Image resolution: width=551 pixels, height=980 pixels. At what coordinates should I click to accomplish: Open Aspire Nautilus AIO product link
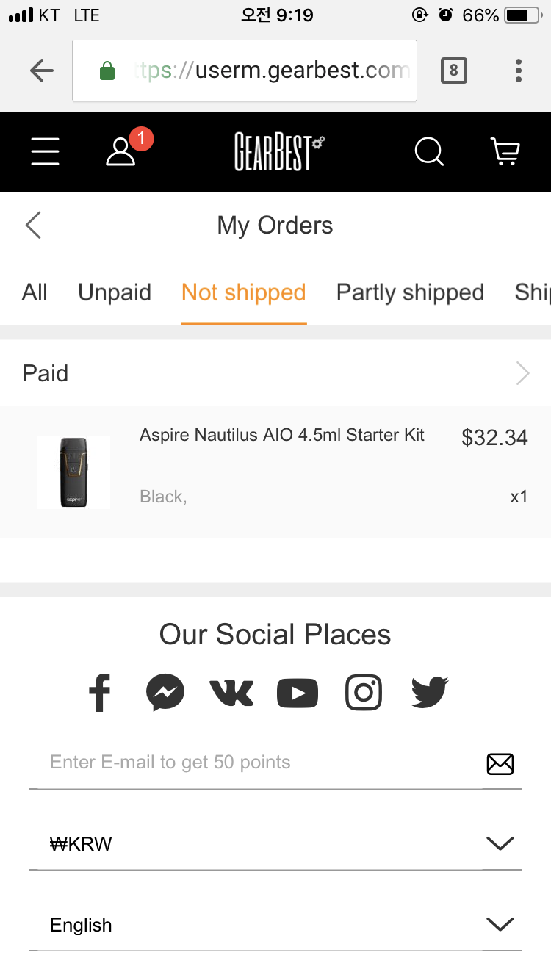pyautogui.click(x=281, y=435)
